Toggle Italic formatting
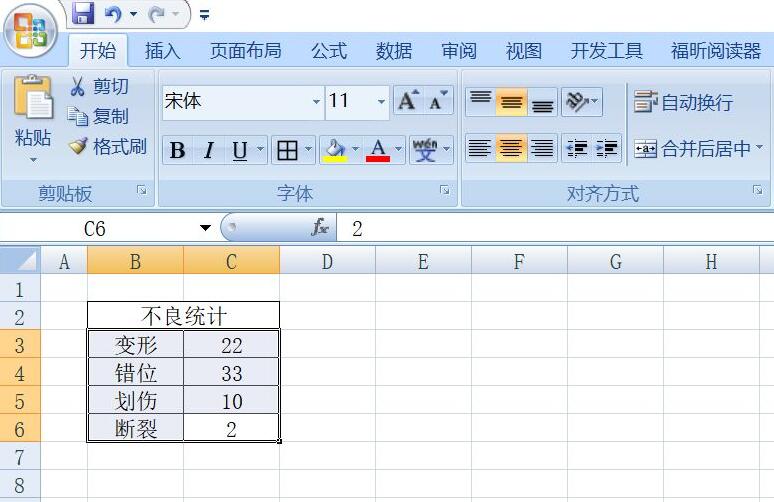The image size is (774, 502). (209, 150)
